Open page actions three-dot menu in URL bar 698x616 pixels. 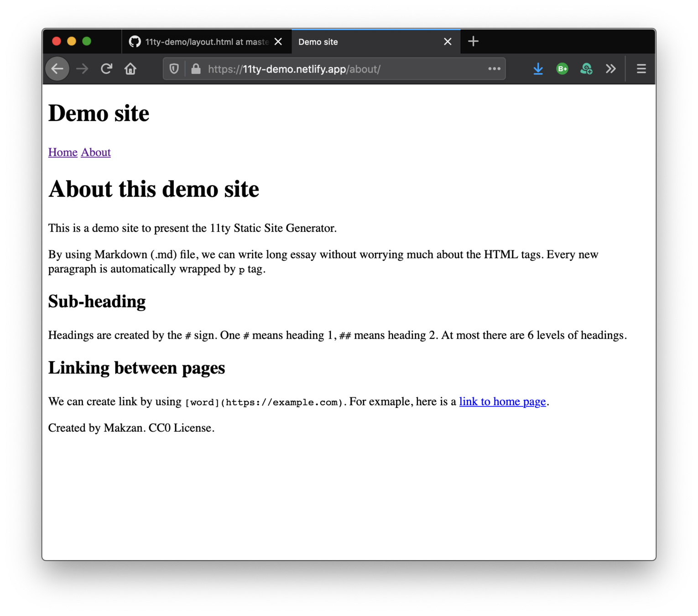[x=494, y=69]
